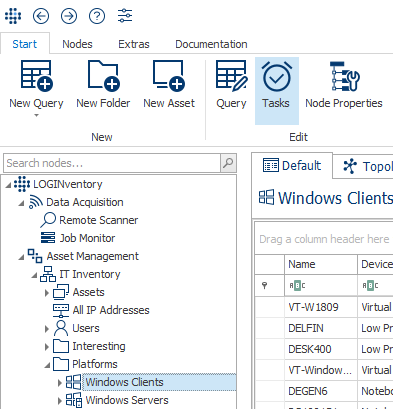The height and width of the screenshot is (409, 393).
Task: Collapse the LOGINventory root node
Action: [8, 185]
